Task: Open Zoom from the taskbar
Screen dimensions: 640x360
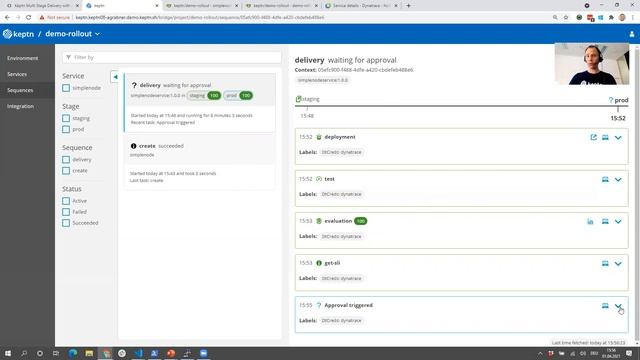Action: (204, 353)
